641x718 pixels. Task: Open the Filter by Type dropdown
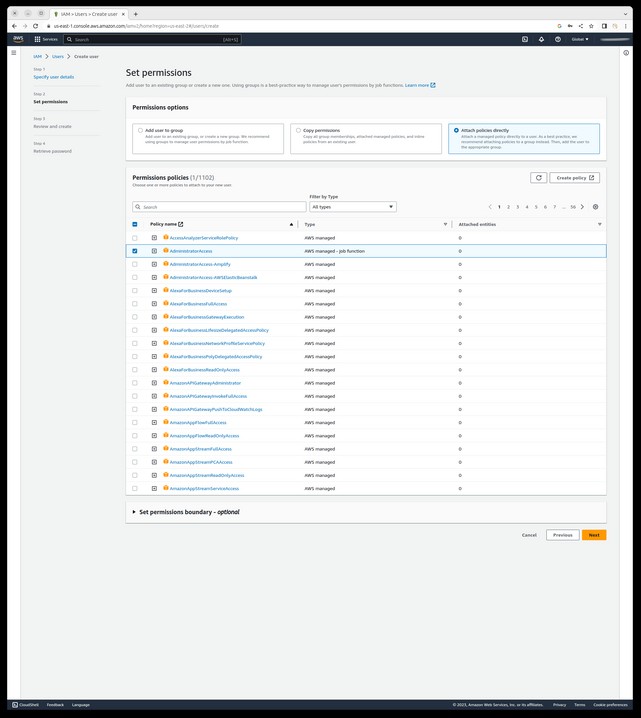353,207
